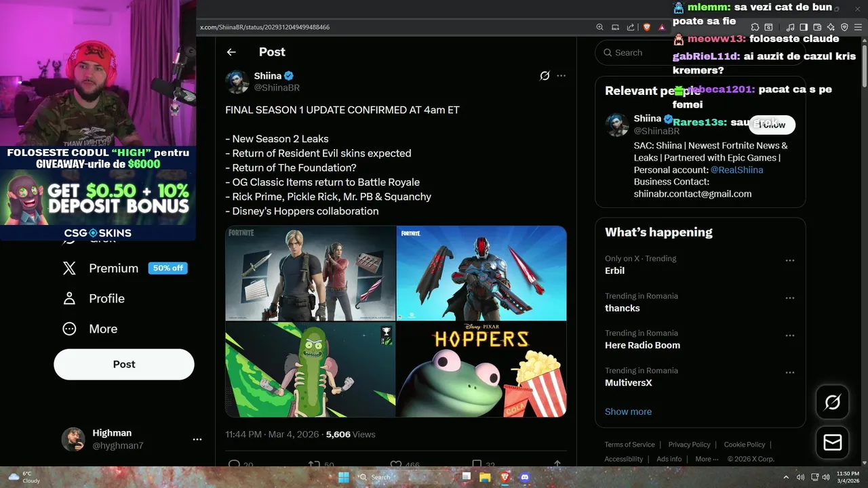Open the Extensions puzzle icon

point(755,27)
